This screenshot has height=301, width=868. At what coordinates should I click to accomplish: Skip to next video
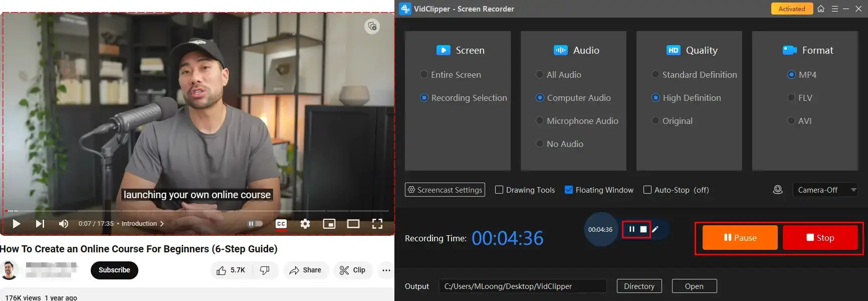pyautogui.click(x=40, y=224)
